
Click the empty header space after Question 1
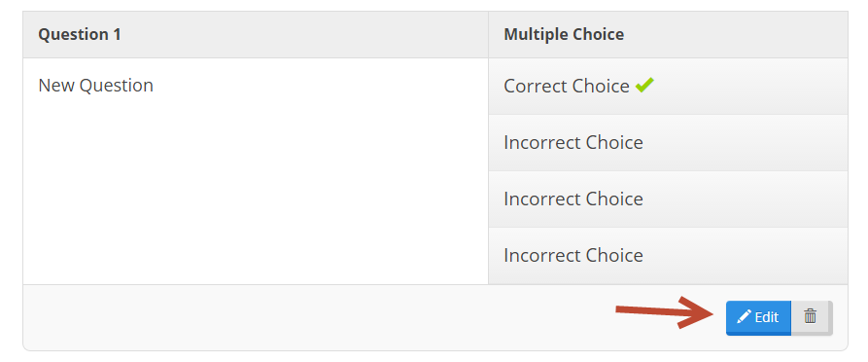[304, 34]
